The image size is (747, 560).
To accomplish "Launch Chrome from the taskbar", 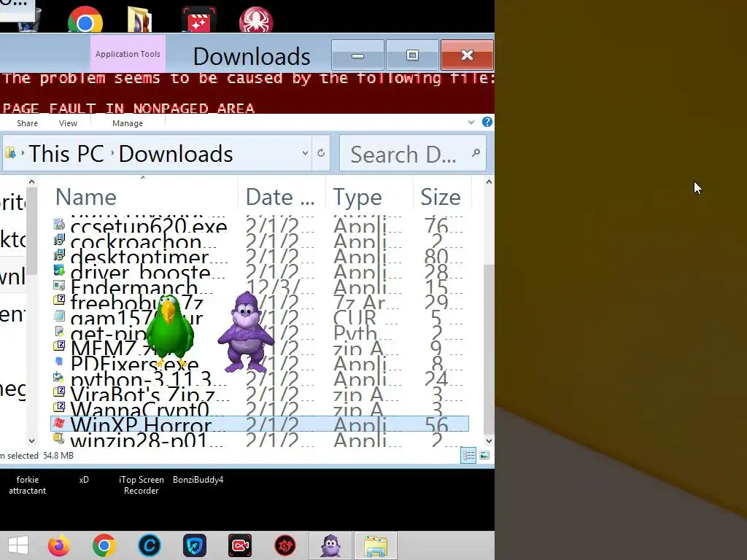I will (x=104, y=545).
